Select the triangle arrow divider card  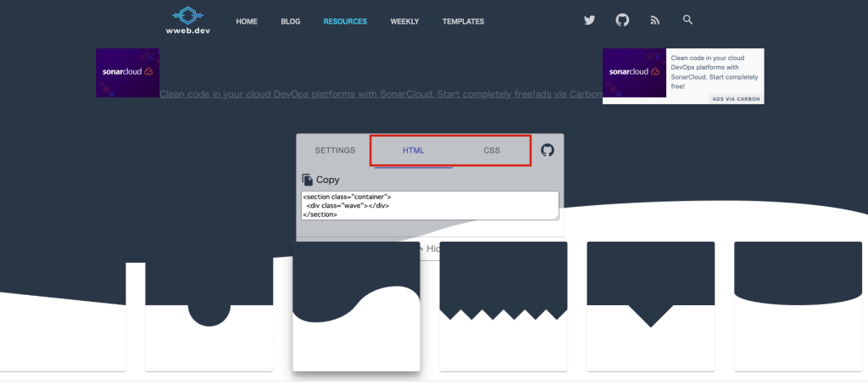click(x=651, y=306)
